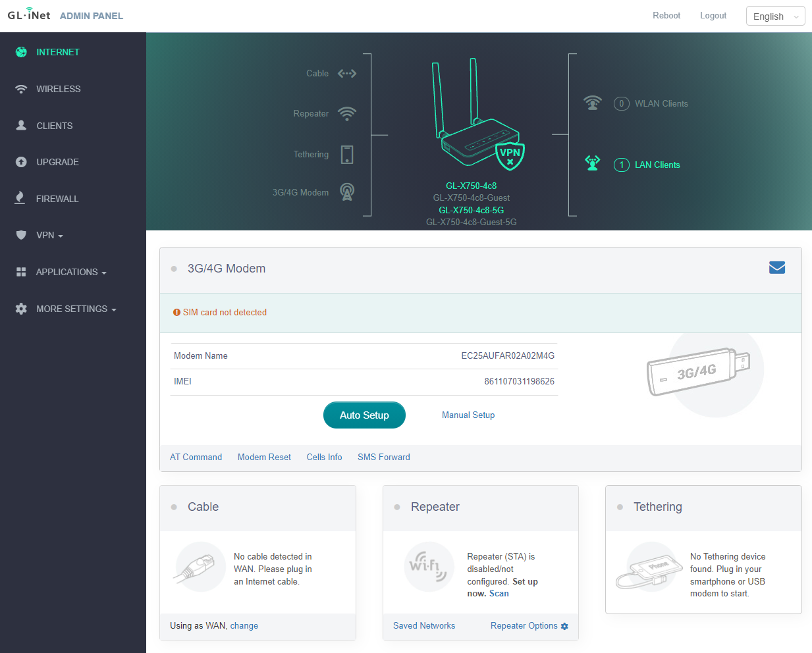
Task: Click the 3G/4G Modem antenna icon
Action: pos(347,192)
